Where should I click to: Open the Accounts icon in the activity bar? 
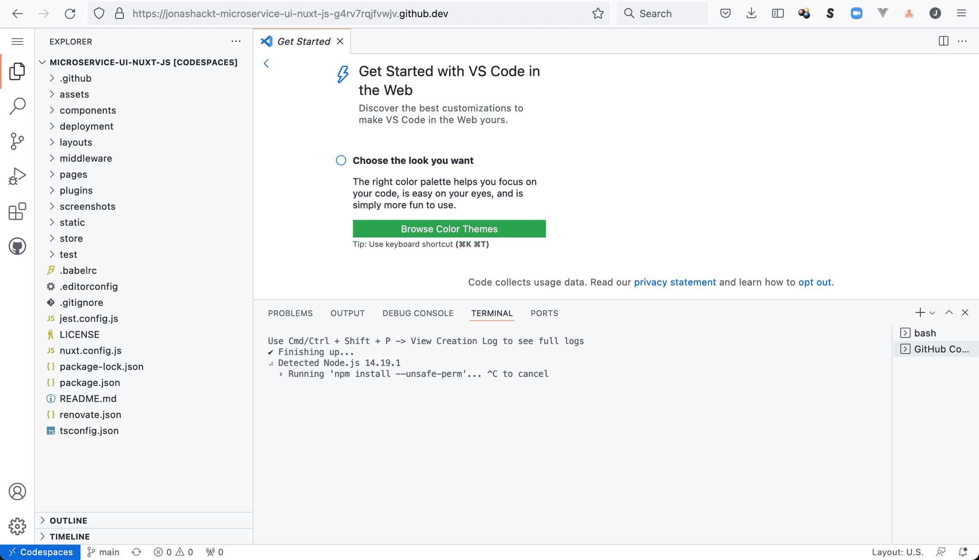tap(17, 491)
